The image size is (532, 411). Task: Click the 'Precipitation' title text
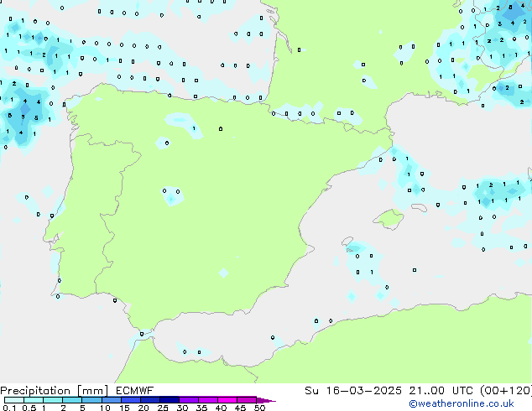(35, 391)
